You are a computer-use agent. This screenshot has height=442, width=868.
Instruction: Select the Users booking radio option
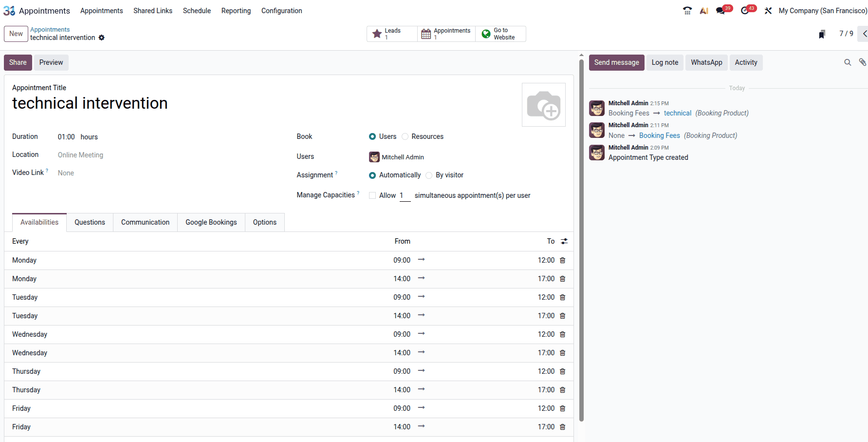372,136
